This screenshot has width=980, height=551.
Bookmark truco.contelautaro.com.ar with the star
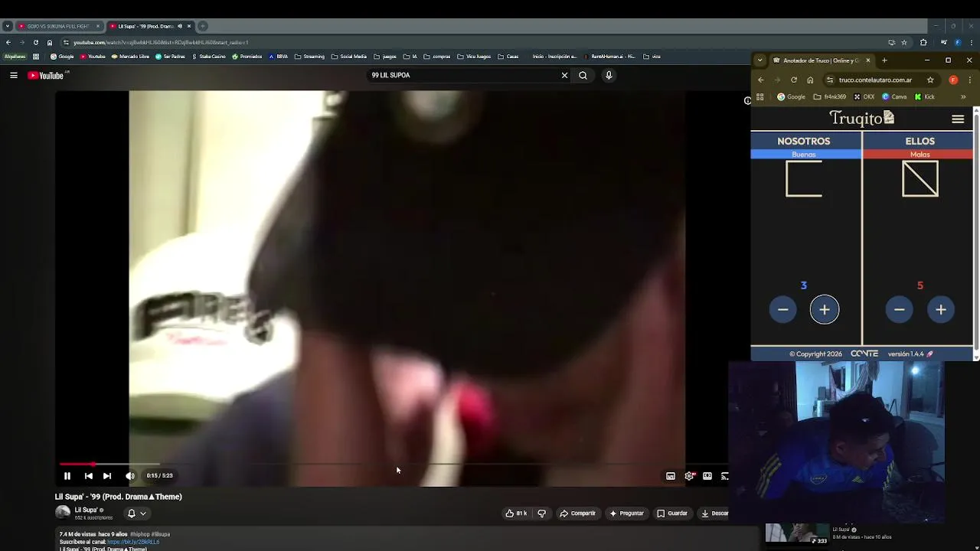[x=930, y=80]
